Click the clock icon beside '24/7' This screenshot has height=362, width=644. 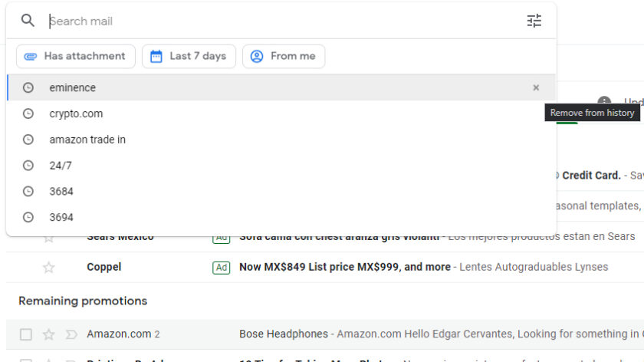[x=28, y=166]
